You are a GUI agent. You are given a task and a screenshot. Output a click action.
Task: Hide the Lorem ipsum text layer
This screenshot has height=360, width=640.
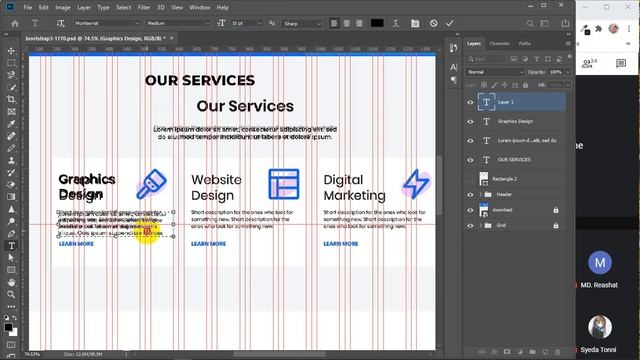(x=470, y=141)
